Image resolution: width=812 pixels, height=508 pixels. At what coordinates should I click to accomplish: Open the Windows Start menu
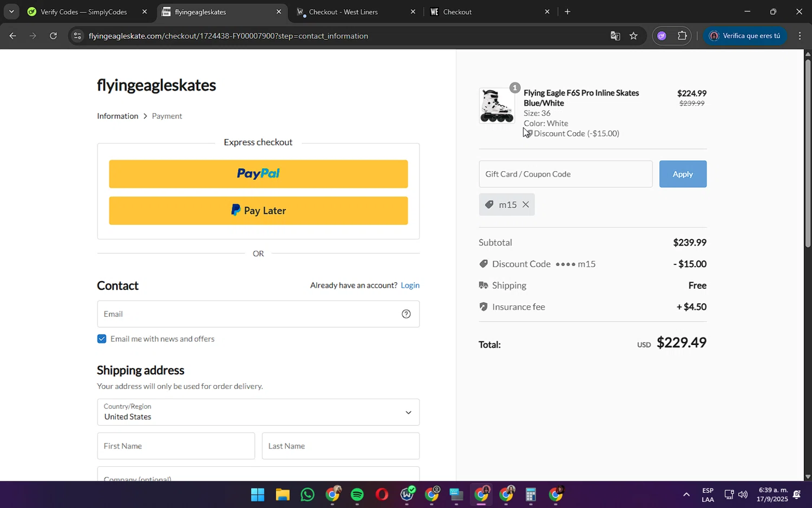pos(258,494)
